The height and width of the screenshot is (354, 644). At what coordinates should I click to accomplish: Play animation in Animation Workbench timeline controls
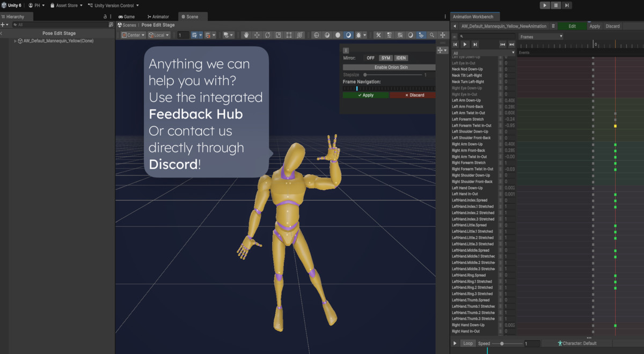[465, 45]
